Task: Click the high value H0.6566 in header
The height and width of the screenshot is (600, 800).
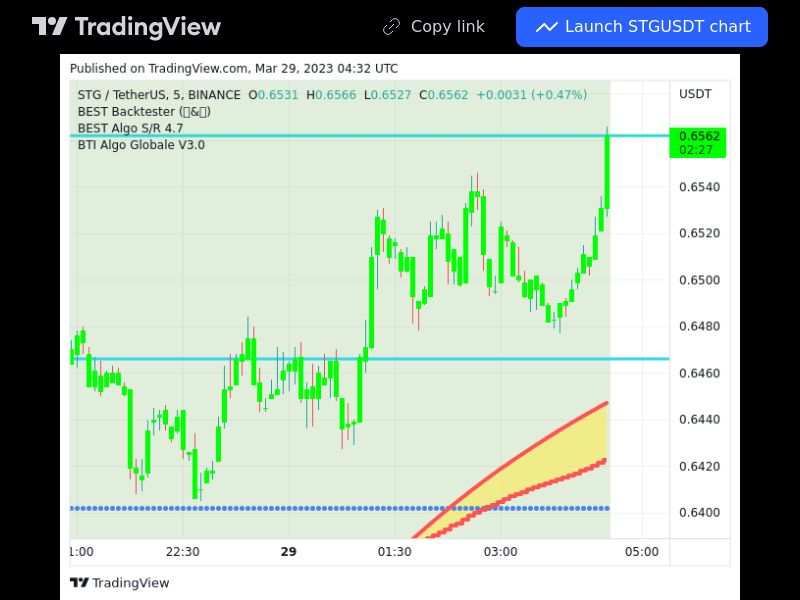Action: pyautogui.click(x=331, y=95)
